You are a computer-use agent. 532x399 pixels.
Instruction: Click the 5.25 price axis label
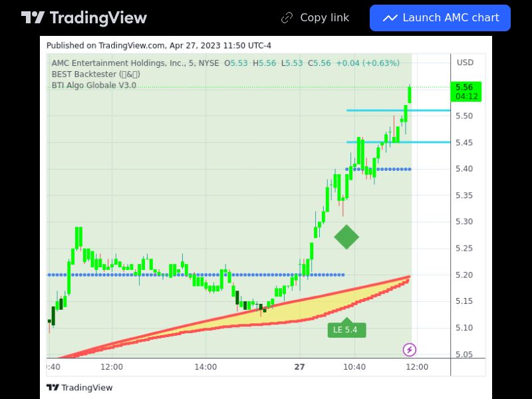point(464,248)
